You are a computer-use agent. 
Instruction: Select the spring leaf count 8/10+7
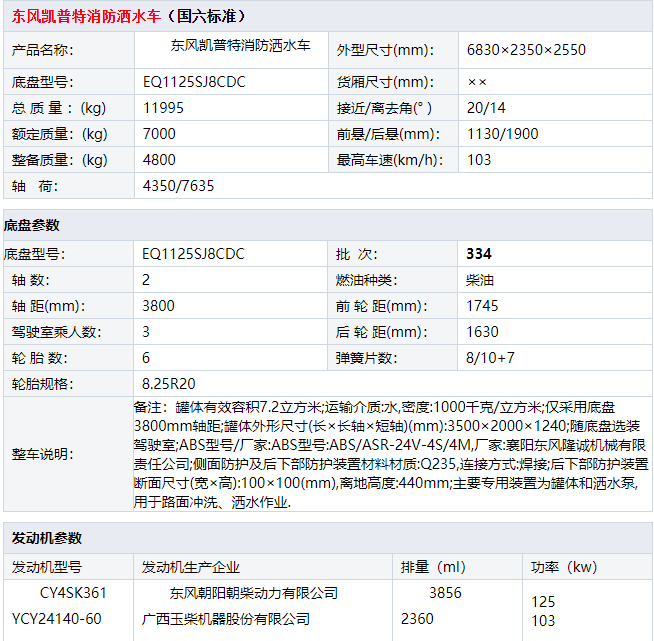[490, 358]
